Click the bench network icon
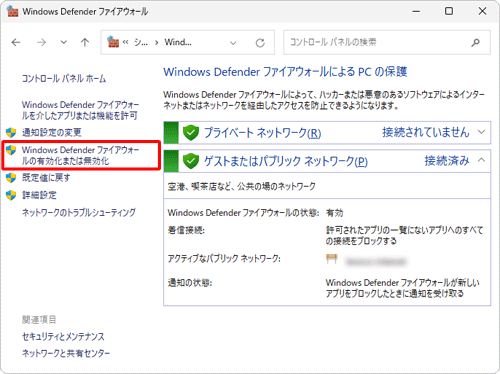The height and width of the screenshot is (374, 500). pos(331,259)
